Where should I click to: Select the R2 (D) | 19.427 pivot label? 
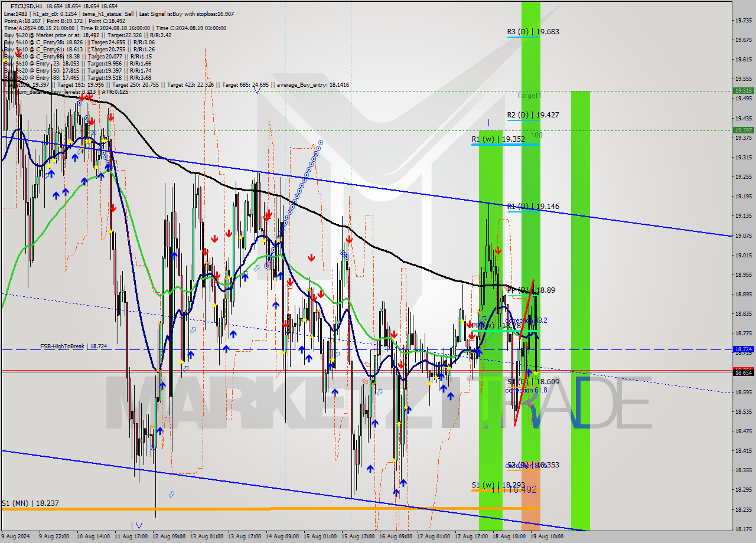tap(533, 115)
